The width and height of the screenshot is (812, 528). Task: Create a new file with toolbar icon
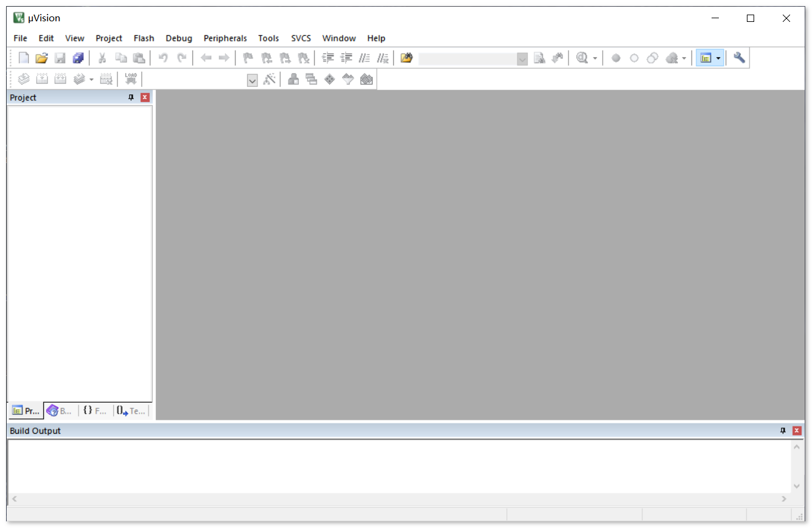pos(24,58)
